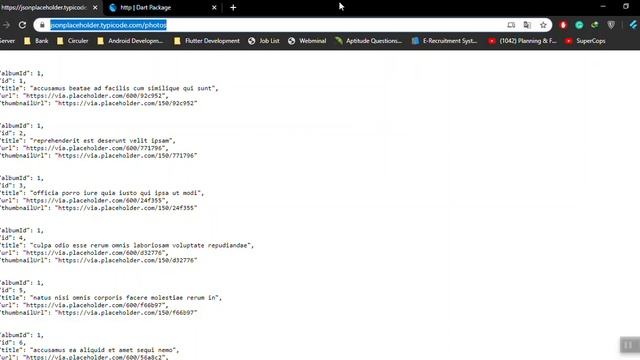Screen dimensions: 640x360
Task: Click the "id": 6 line
Action: tap(13, 342)
